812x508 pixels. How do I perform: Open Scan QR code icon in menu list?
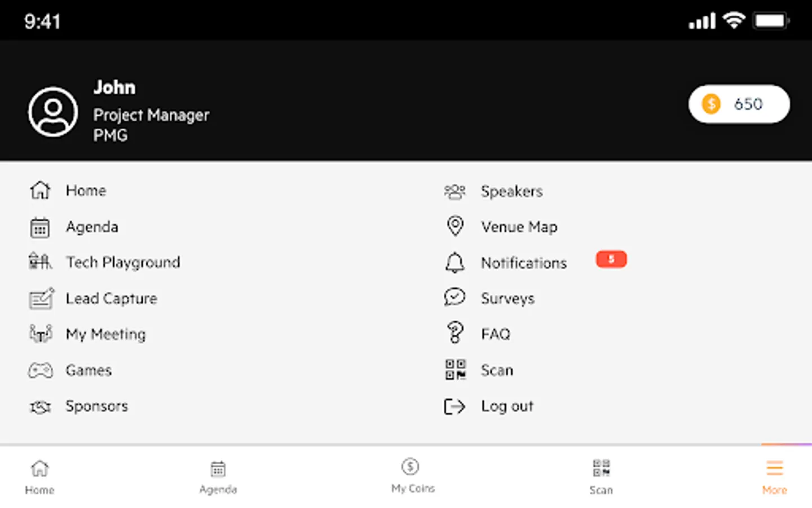point(455,370)
